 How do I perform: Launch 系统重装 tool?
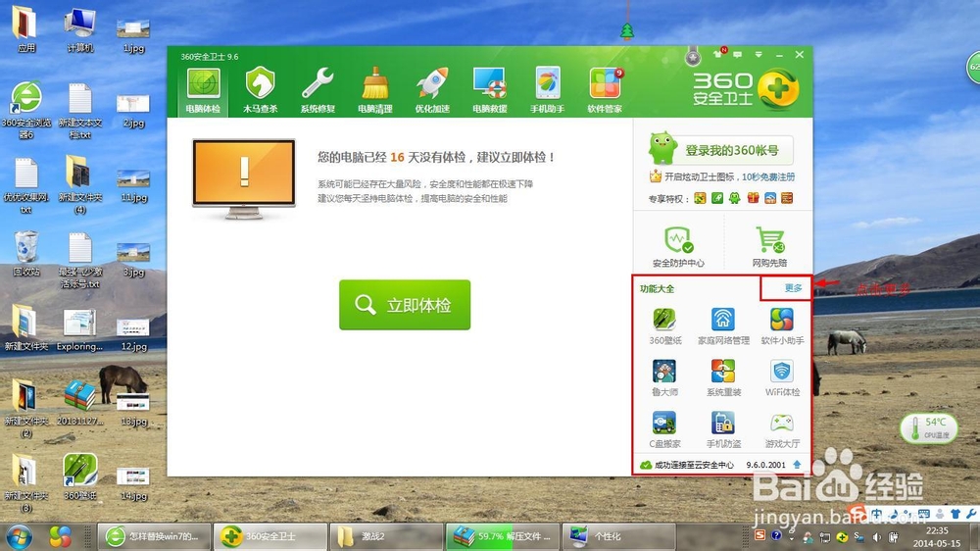723,377
